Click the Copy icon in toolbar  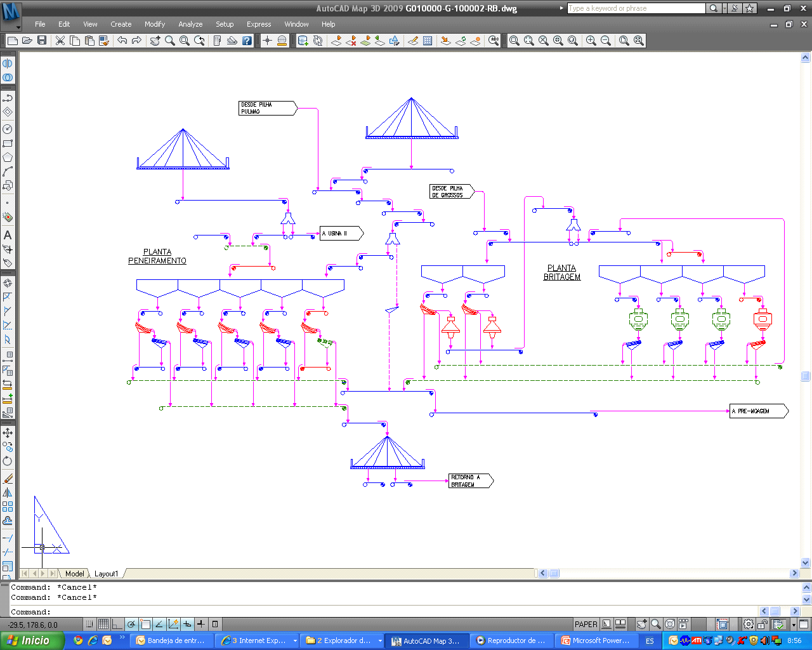click(x=75, y=41)
